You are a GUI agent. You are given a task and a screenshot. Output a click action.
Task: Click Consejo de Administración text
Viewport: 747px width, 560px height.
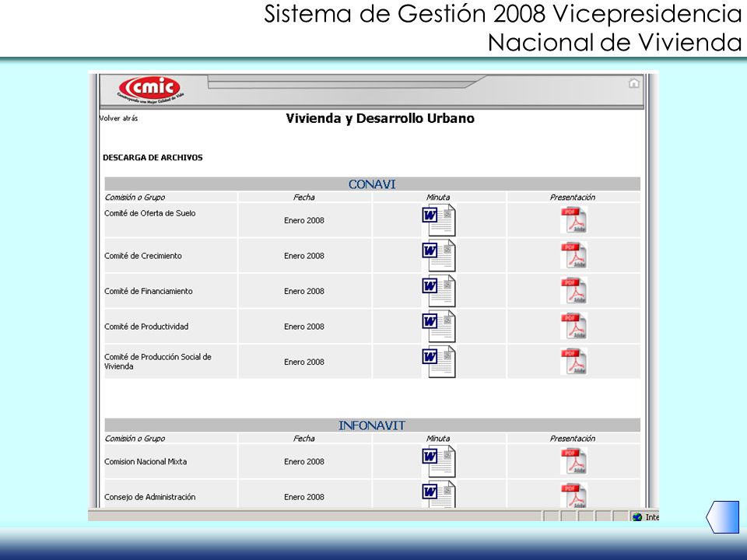[x=149, y=497]
